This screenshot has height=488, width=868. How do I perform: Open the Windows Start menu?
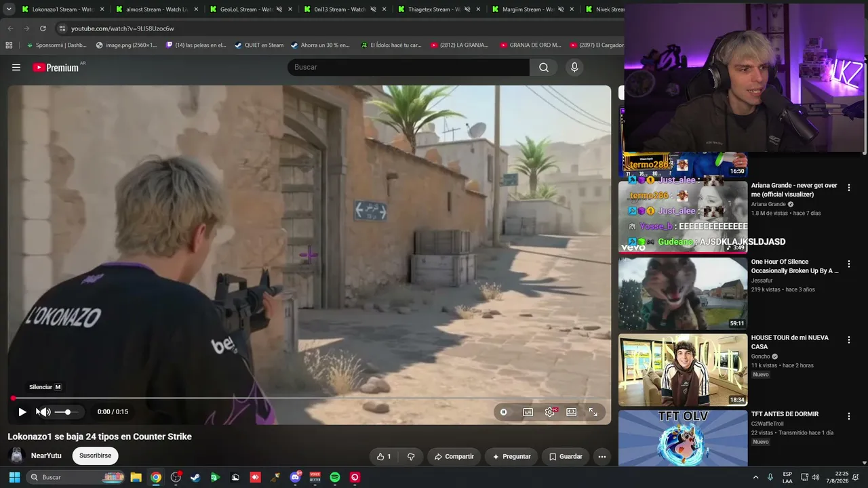pyautogui.click(x=14, y=477)
